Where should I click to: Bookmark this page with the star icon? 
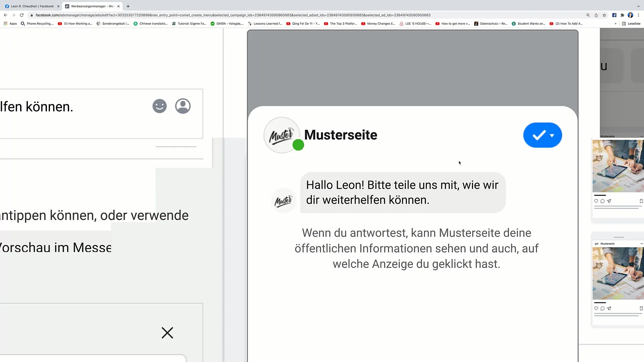click(604, 15)
